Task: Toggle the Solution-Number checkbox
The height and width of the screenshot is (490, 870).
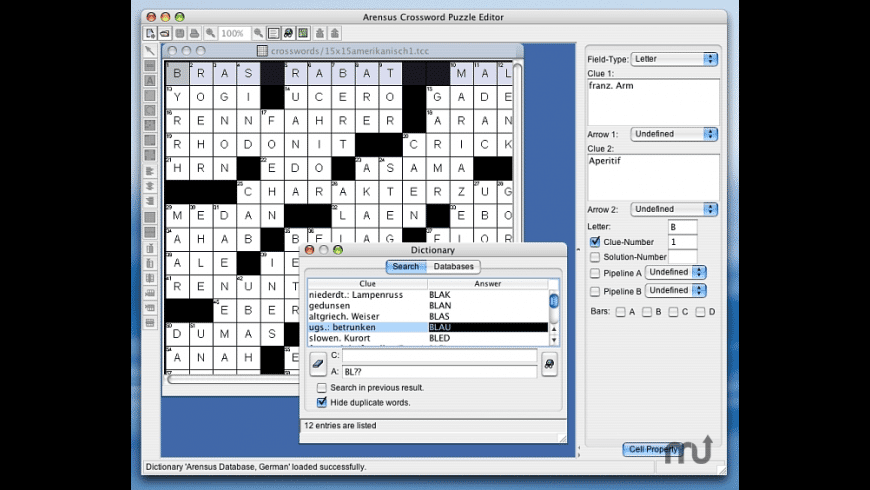Action: click(x=595, y=257)
